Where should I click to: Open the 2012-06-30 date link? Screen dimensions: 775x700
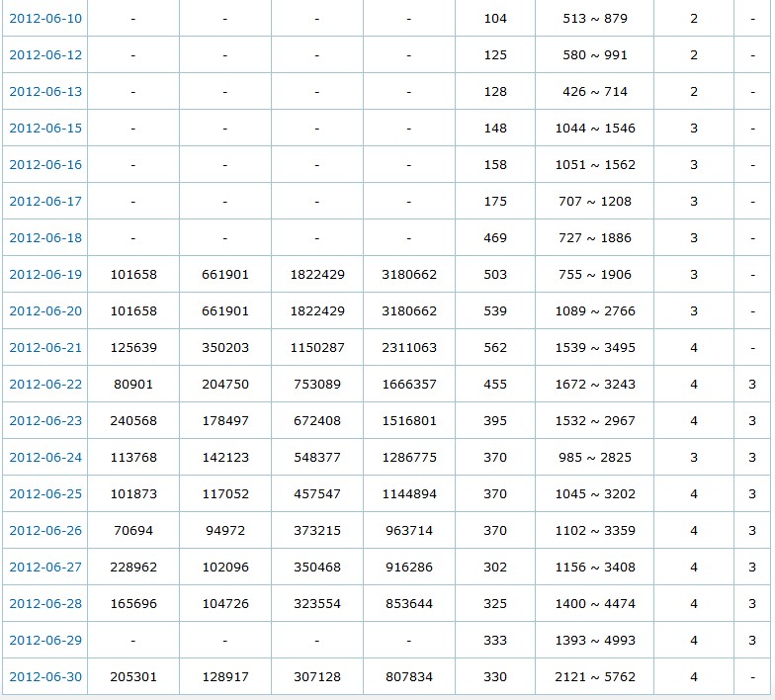(45, 677)
